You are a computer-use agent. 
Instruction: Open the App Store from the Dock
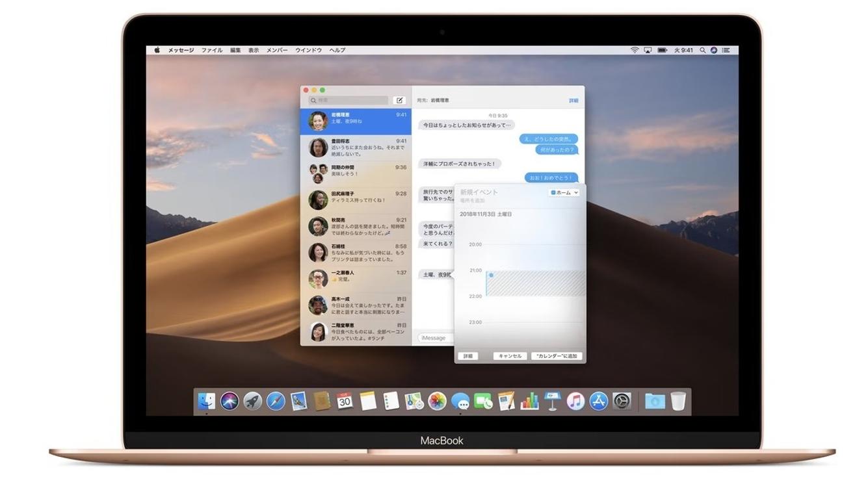598,401
